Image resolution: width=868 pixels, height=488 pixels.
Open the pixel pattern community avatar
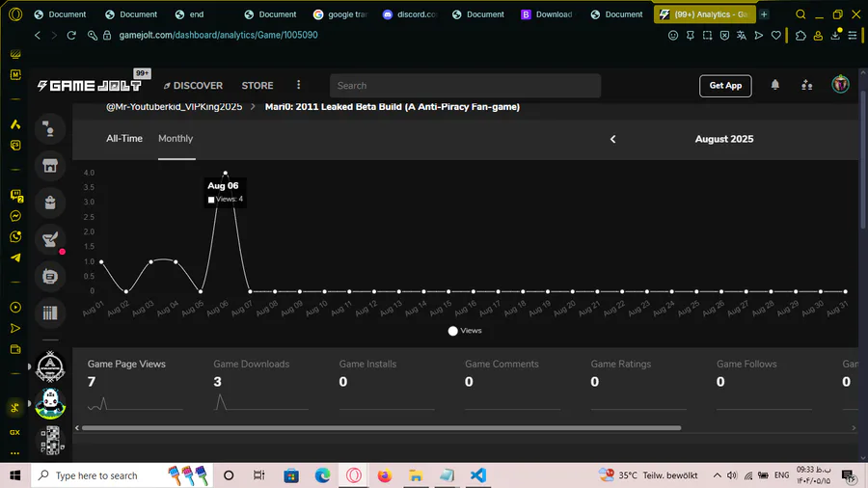pyautogui.click(x=52, y=441)
